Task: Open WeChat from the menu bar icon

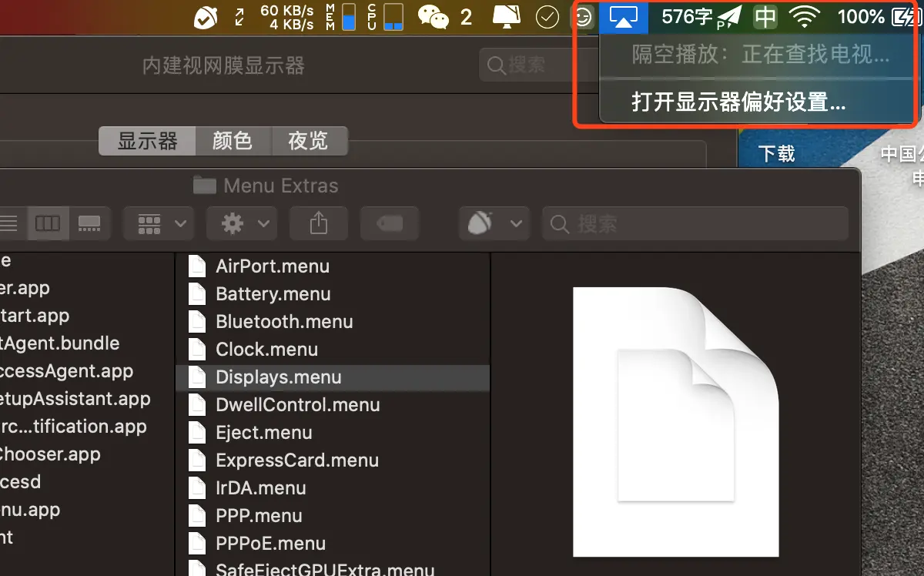Action: pyautogui.click(x=433, y=17)
